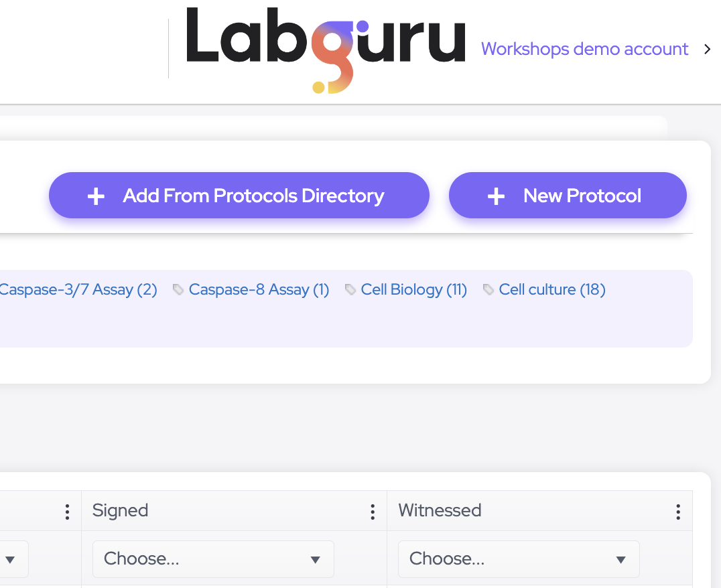
Task: Filter by Caspase-3/7 Assay tag
Action: coord(78,289)
